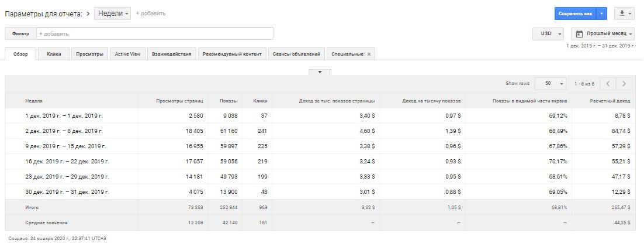This screenshot has height=243, width=644.
Task: Sort by the Расчетный доход column header
Action: pos(614,101)
